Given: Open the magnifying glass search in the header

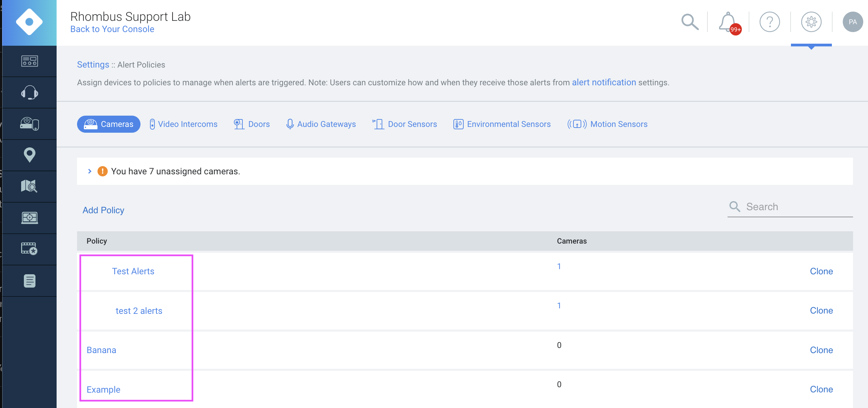Looking at the screenshot, I should point(689,22).
